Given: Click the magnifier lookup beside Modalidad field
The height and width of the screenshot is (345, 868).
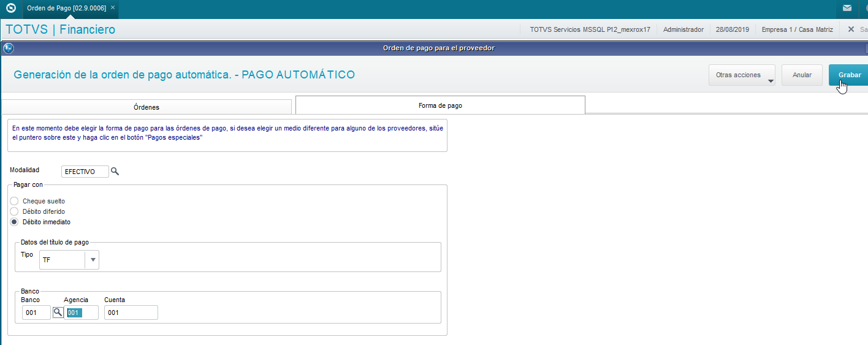Looking at the screenshot, I should click(115, 172).
